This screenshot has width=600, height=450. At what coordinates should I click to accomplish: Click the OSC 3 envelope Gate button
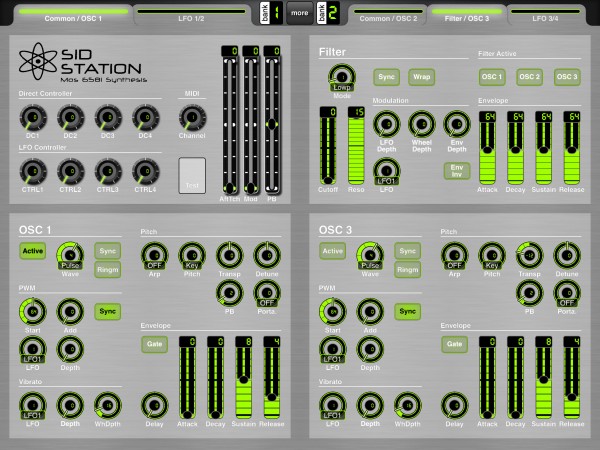click(x=455, y=344)
